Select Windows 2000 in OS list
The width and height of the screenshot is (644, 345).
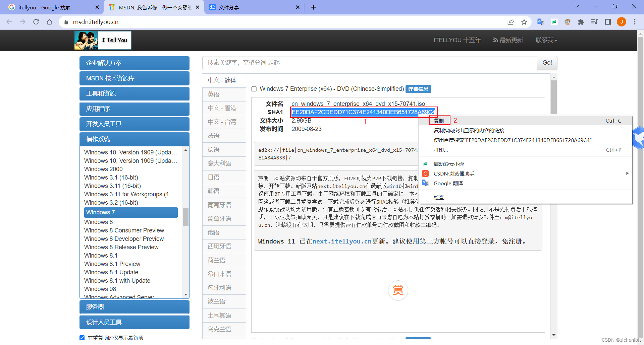tap(103, 169)
